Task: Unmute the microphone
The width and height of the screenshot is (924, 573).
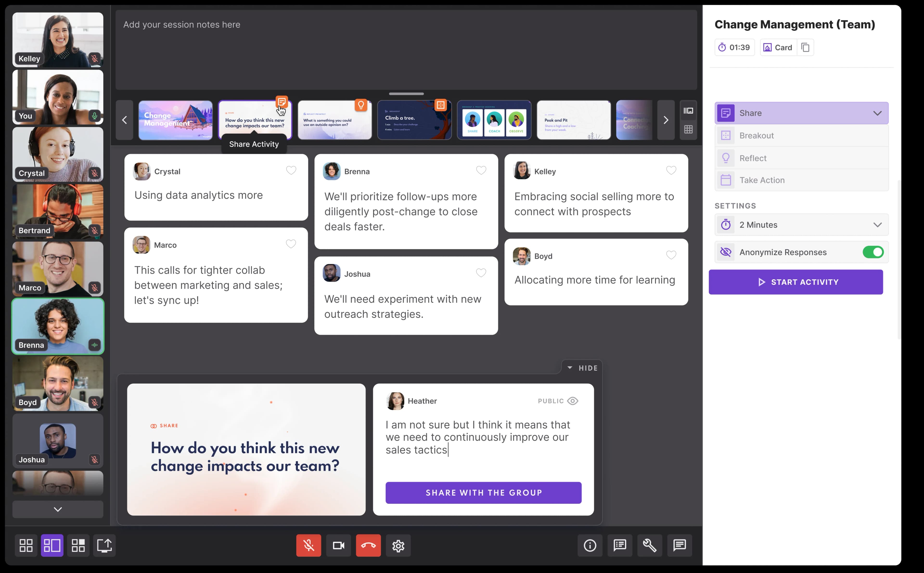Action: click(308, 545)
